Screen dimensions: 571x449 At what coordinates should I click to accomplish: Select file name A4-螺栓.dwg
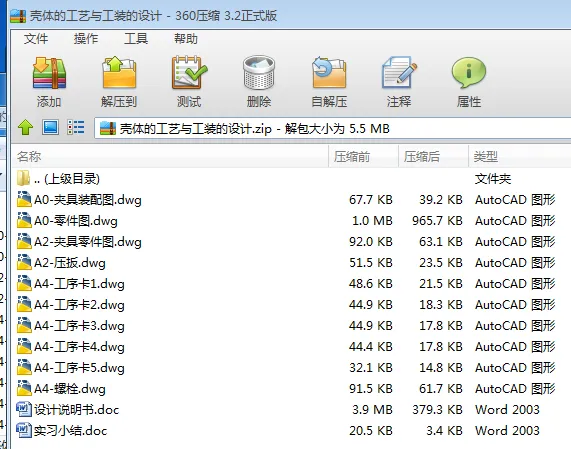pyautogui.click(x=70, y=389)
